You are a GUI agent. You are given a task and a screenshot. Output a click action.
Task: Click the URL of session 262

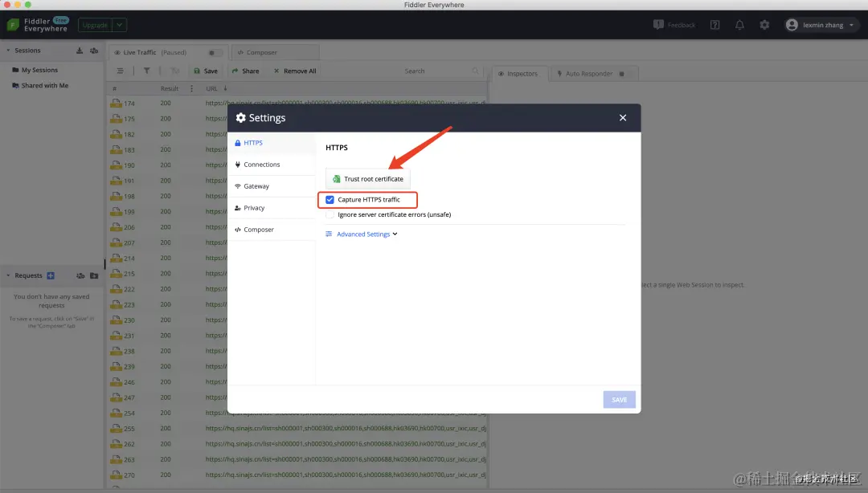[x=346, y=444]
